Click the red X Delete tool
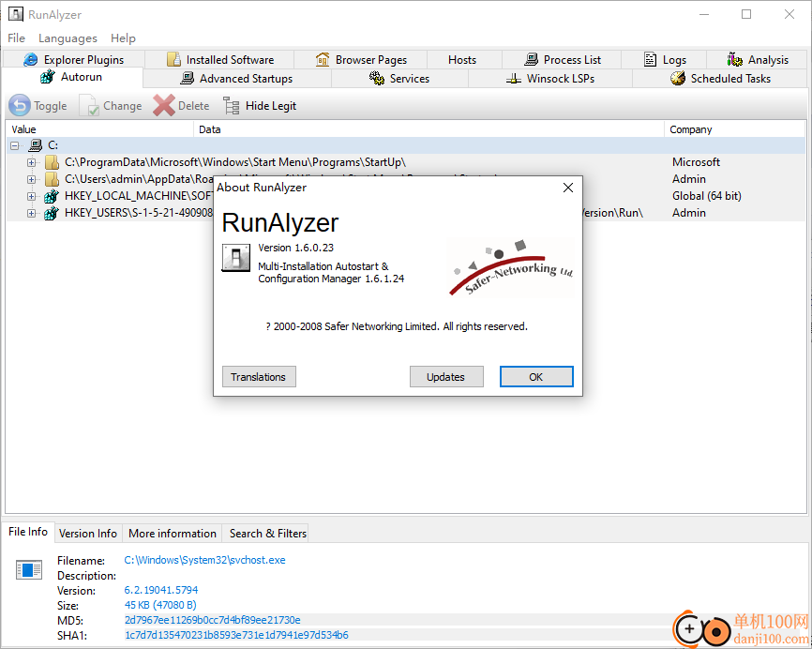 point(182,106)
